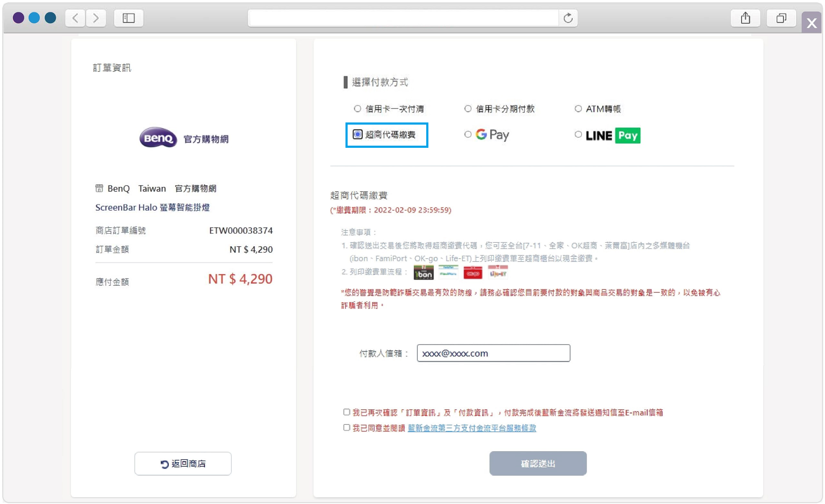Go forward with browser forward arrow

point(96,18)
